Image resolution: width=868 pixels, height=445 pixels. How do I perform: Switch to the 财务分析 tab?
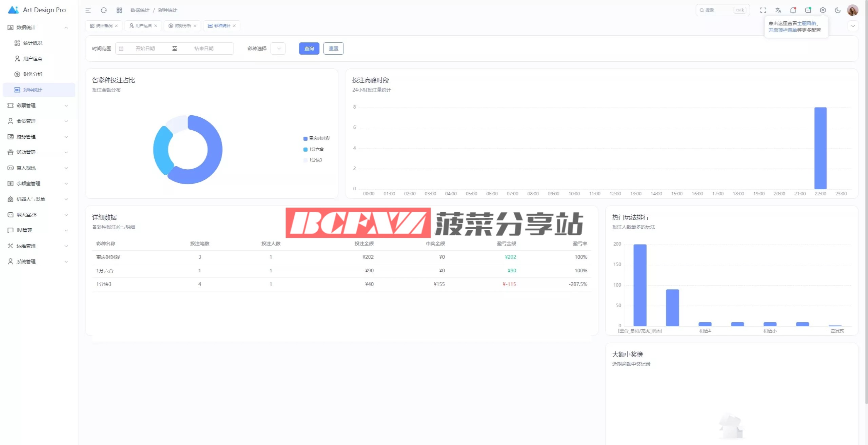click(x=182, y=26)
